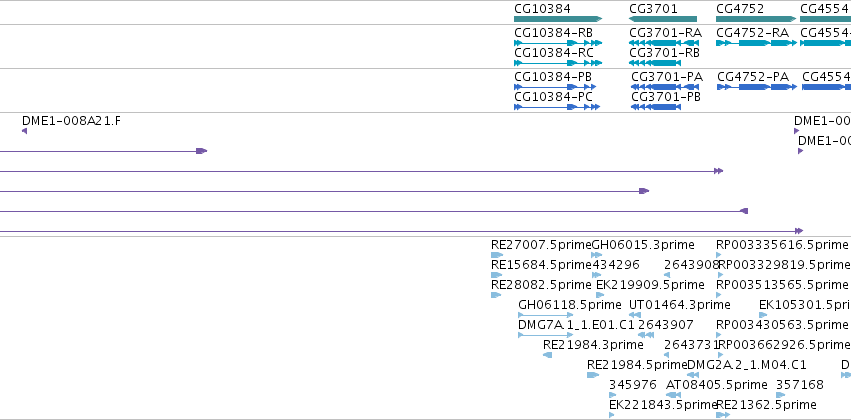Click the CG4752 gene label
Screen dimensions: 851x420
pos(740,9)
